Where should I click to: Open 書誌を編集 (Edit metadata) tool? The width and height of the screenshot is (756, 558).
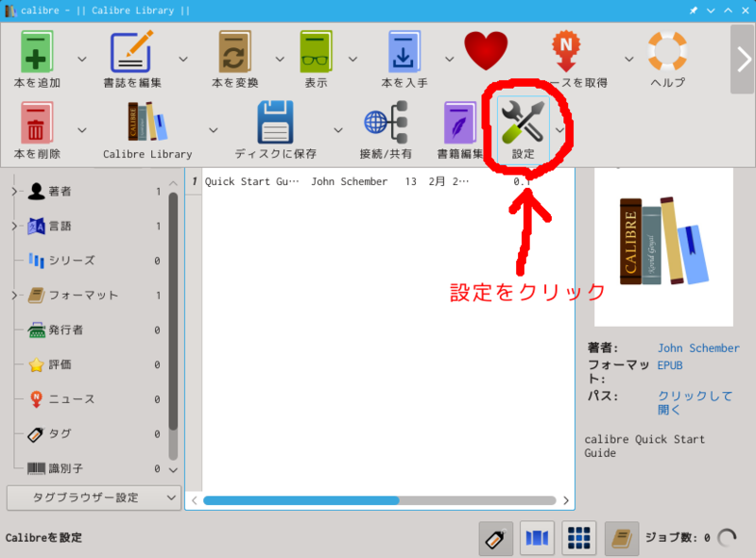tap(132, 52)
